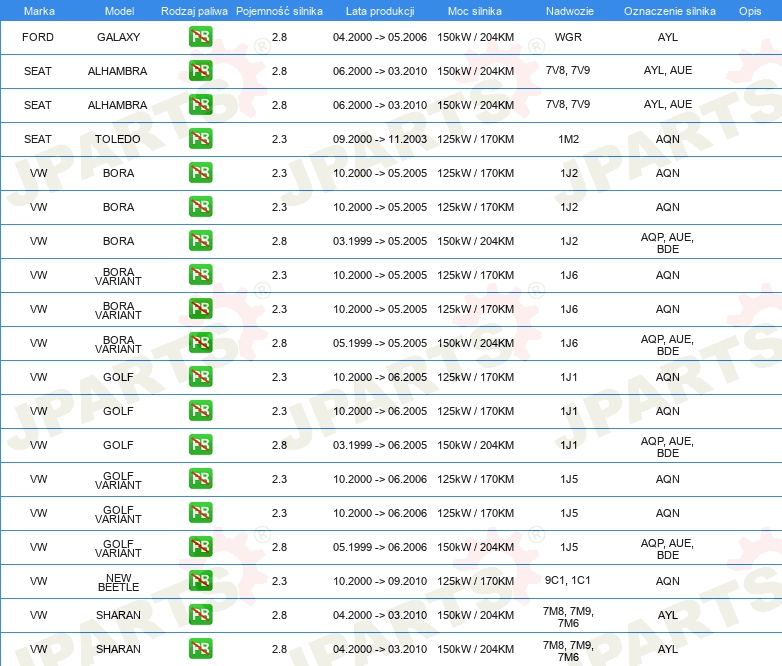Viewport: 782px width, 666px height.
Task: Click the petrol fuel icon in FORD GALAXY row
Action: [x=200, y=37]
